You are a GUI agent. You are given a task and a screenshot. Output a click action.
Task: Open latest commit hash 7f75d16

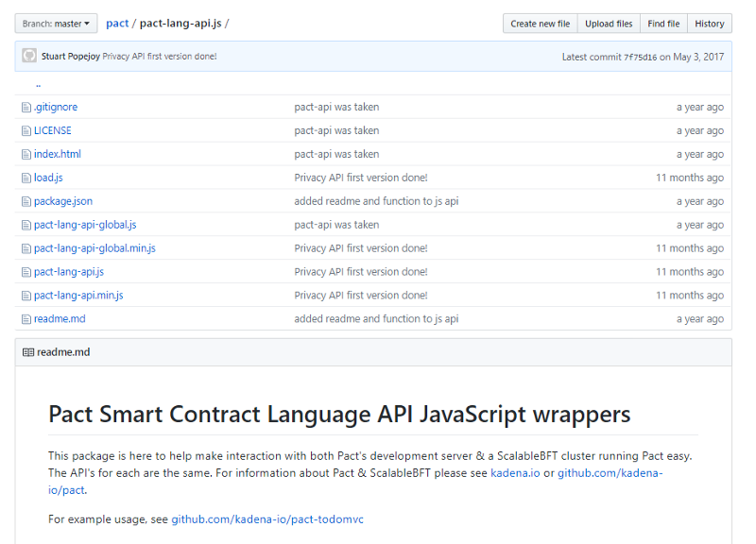pos(640,57)
